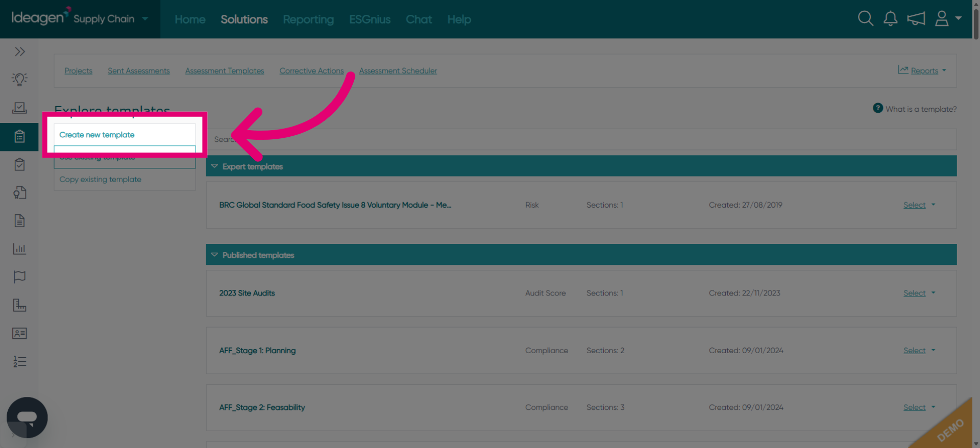Screen dimensions: 980x448
Task: Click 'Created: 27/08/2019' date text
Action: (x=745, y=205)
